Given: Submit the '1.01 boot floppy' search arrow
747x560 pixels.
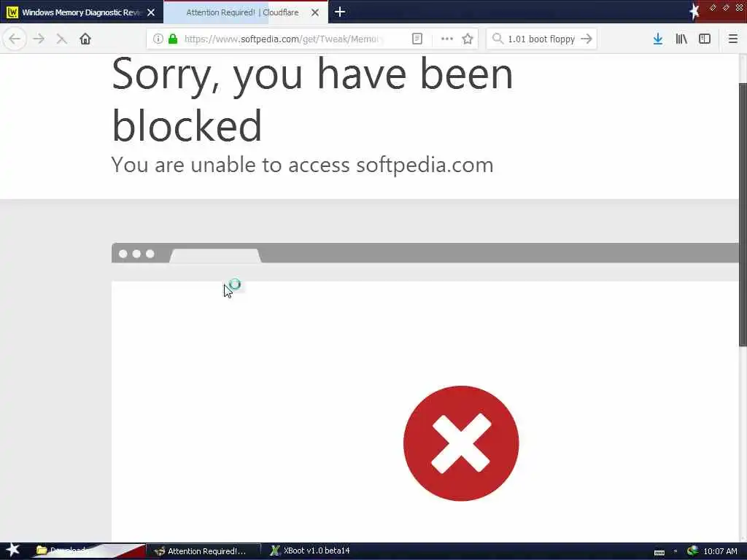Looking at the screenshot, I should click(x=587, y=39).
